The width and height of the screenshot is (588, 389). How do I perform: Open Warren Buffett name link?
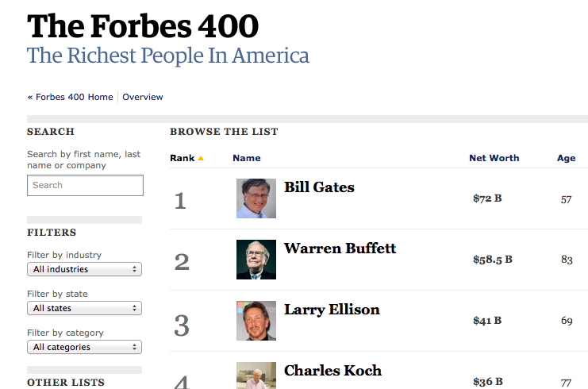[x=340, y=248]
